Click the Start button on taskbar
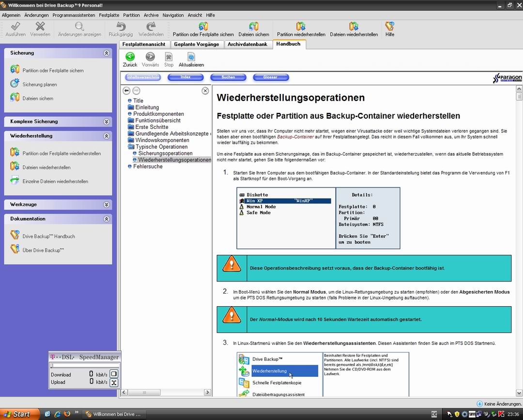 (19, 414)
